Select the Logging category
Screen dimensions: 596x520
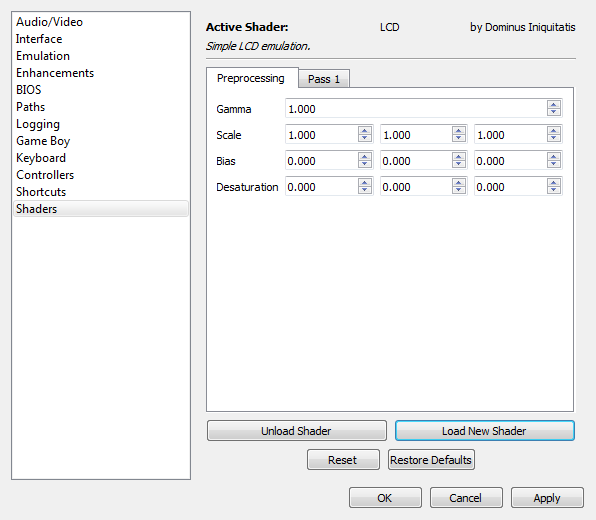pos(101,124)
